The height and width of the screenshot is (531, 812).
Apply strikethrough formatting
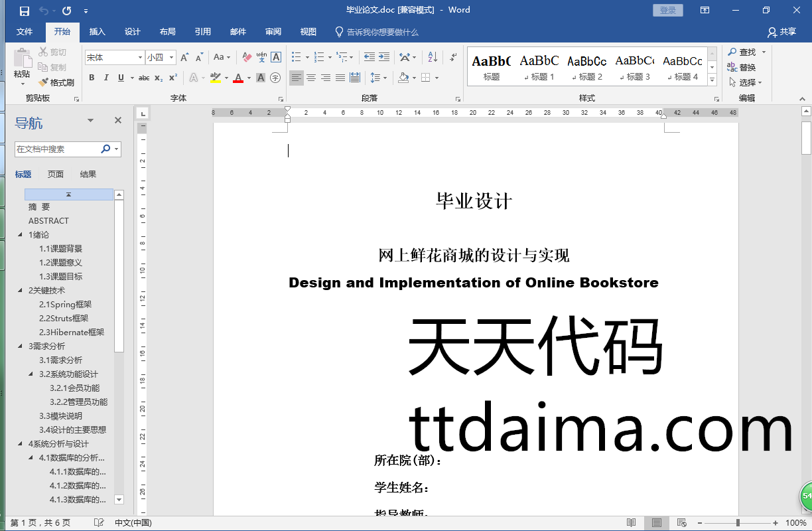[144, 78]
